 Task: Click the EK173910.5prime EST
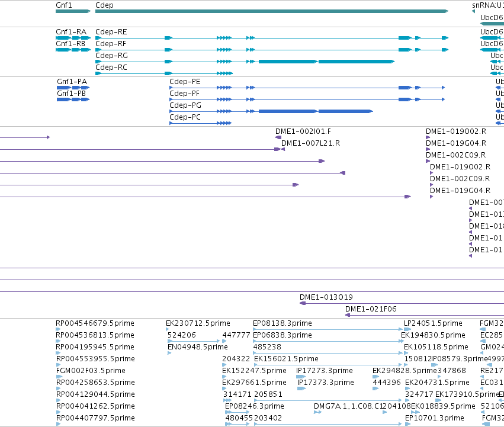click(x=467, y=394)
